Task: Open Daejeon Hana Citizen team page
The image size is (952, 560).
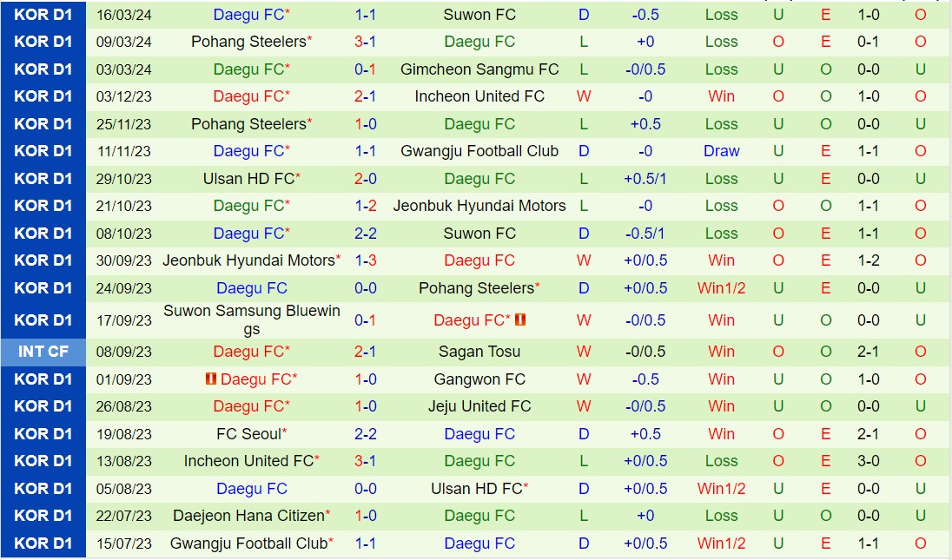Action: [x=249, y=516]
